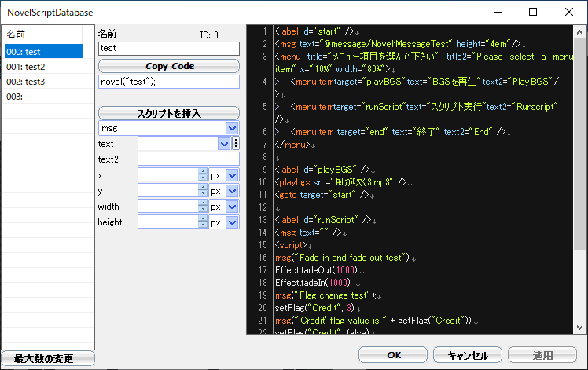Click the menuitem target end line 6
Viewport: 588px width, 370px height.
coord(398,132)
